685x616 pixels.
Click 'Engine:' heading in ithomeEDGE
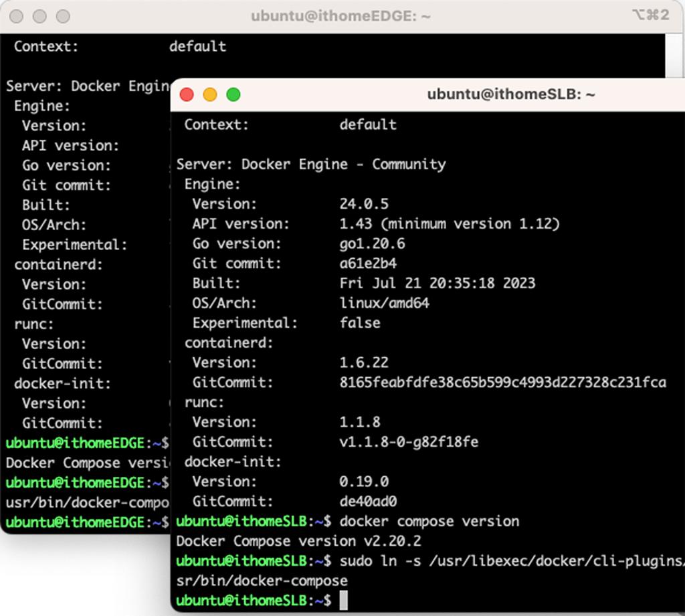coord(42,106)
